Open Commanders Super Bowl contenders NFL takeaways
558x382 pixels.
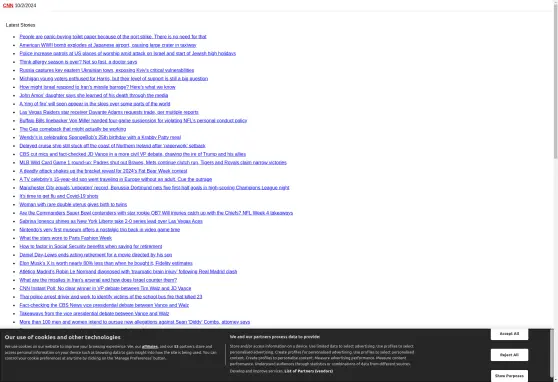pyautogui.click(x=156, y=213)
